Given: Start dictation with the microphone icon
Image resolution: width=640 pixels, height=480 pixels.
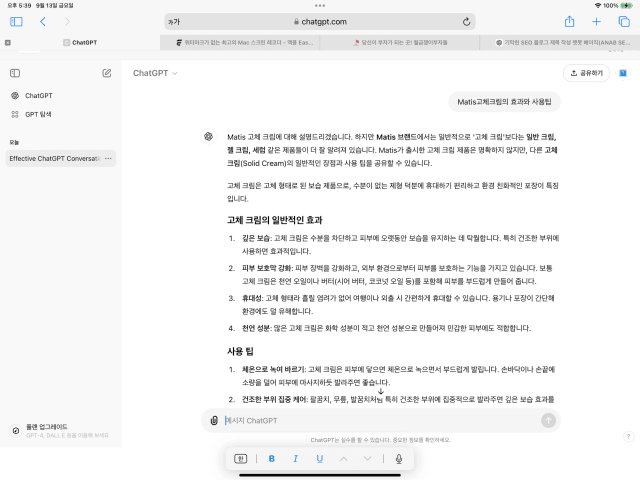Looking at the screenshot, I should [399, 459].
